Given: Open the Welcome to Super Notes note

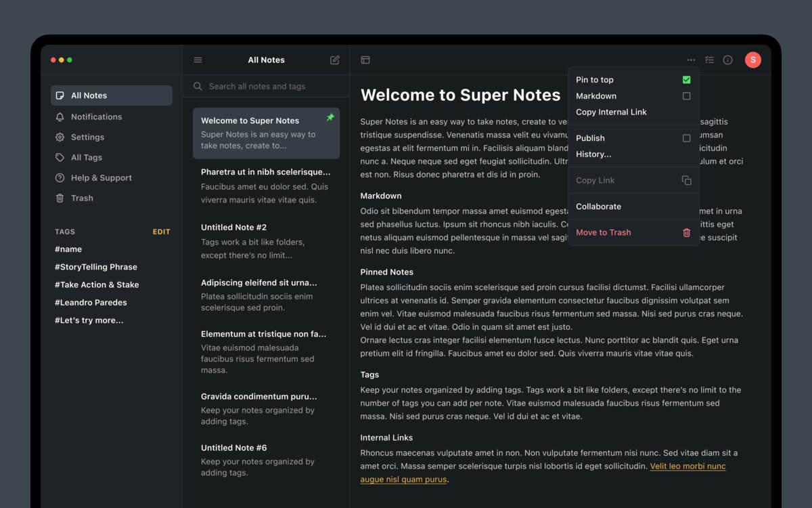Looking at the screenshot, I should click(x=267, y=133).
